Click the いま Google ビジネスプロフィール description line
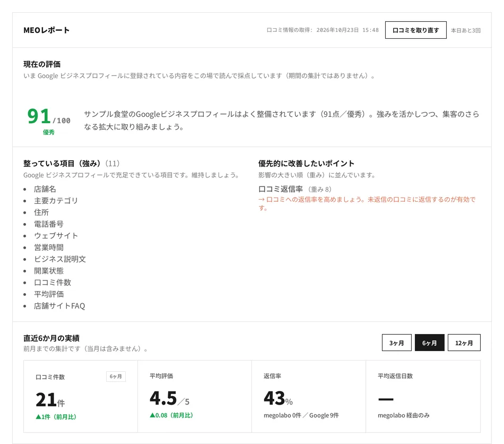504x444 pixels. 199,75
